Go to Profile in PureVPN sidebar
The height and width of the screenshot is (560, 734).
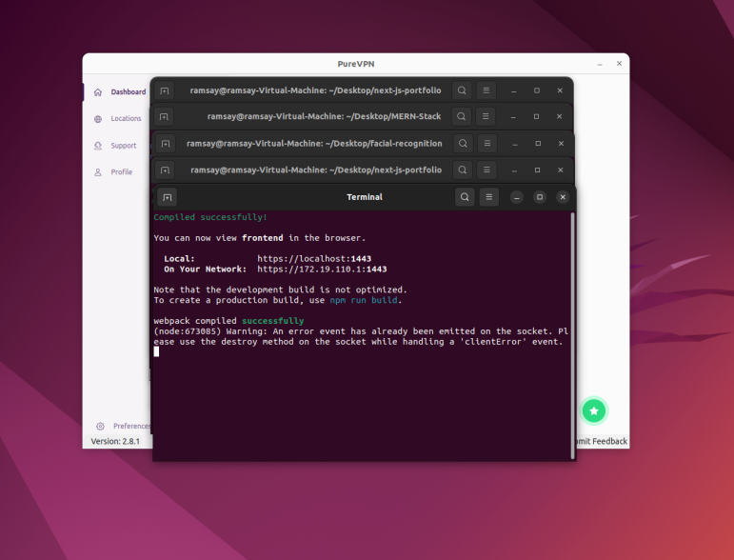point(121,172)
